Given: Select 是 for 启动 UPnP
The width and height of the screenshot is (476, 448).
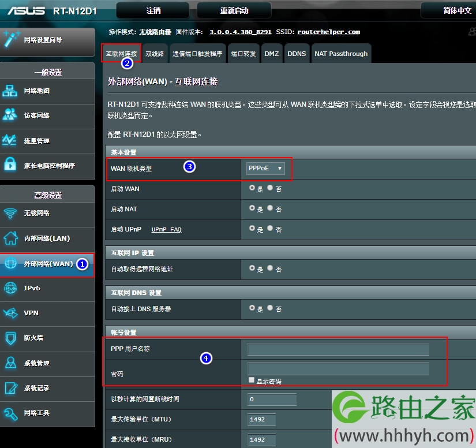Looking at the screenshot, I should tap(252, 228).
